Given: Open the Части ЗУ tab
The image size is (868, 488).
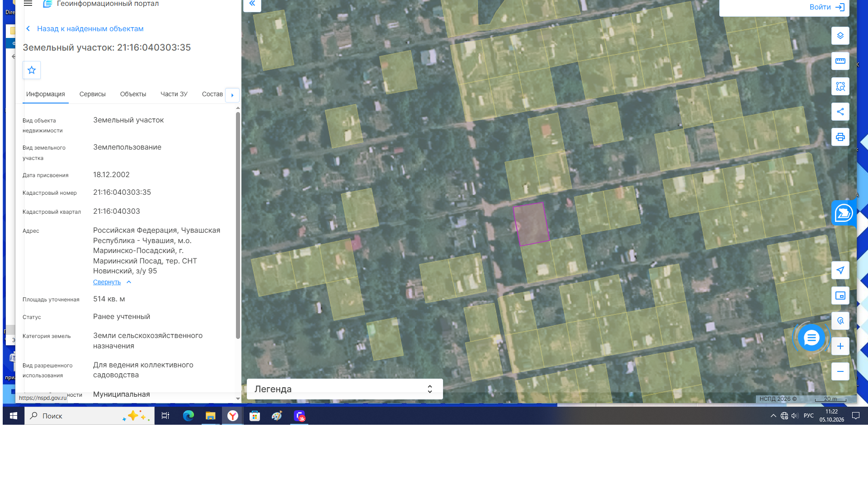Looking at the screenshot, I should pos(174,94).
